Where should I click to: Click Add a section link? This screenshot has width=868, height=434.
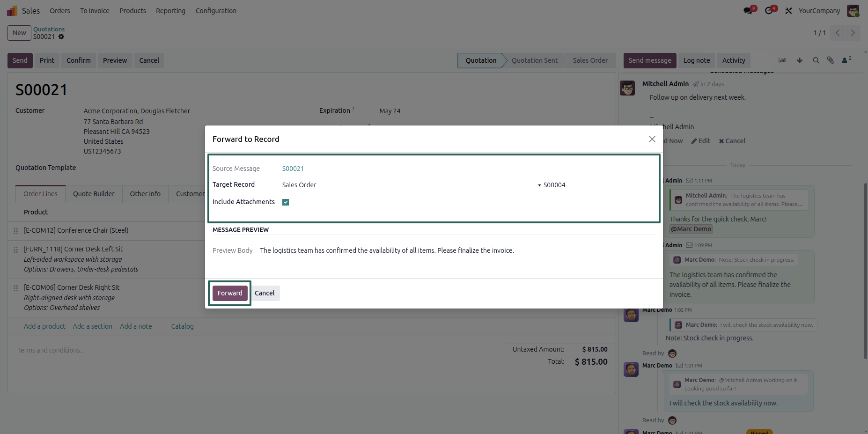tap(93, 326)
